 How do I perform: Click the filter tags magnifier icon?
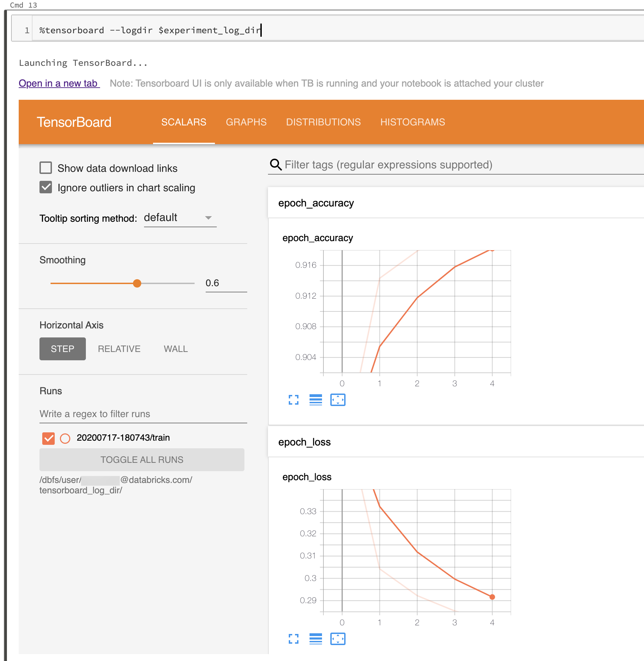pos(275,165)
